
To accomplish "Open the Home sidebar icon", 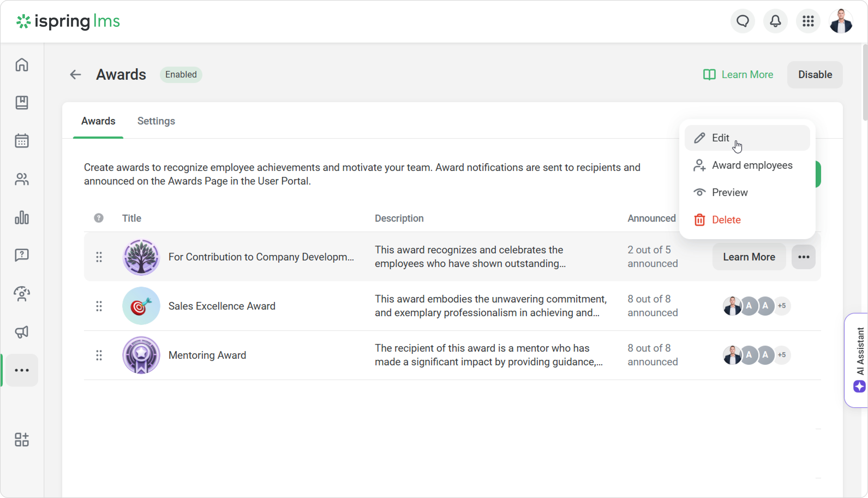I will (22, 65).
